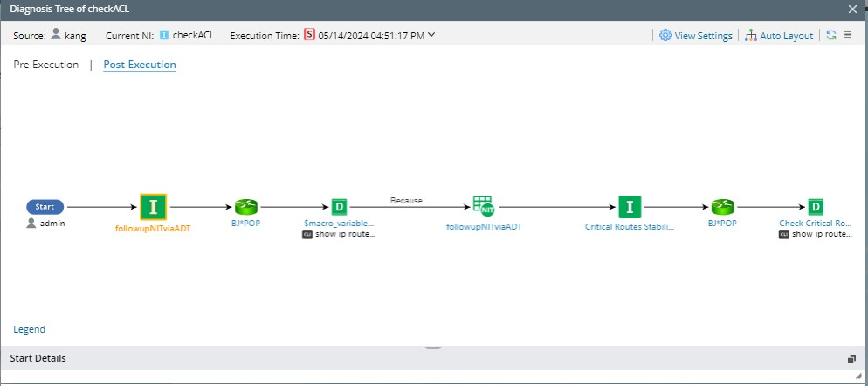Open the hamburger menu in the toolbar
Image resolution: width=868 pixels, height=386 pixels.
(848, 35)
